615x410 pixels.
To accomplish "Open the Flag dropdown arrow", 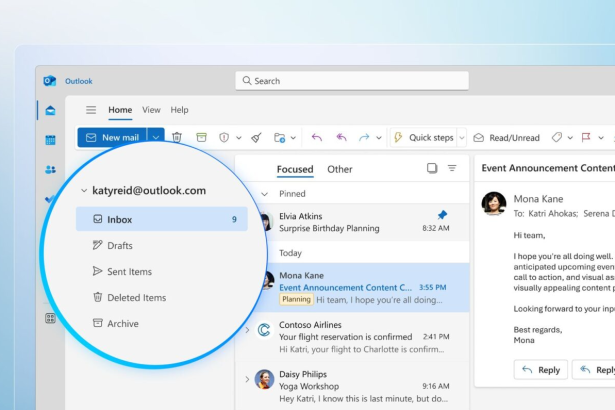I will coord(600,138).
